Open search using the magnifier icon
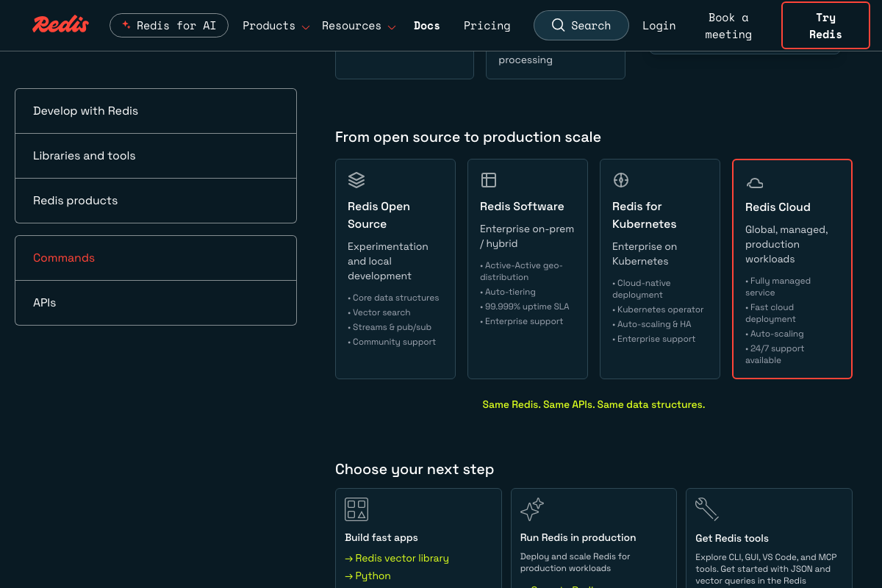This screenshot has height=588, width=882. click(559, 25)
